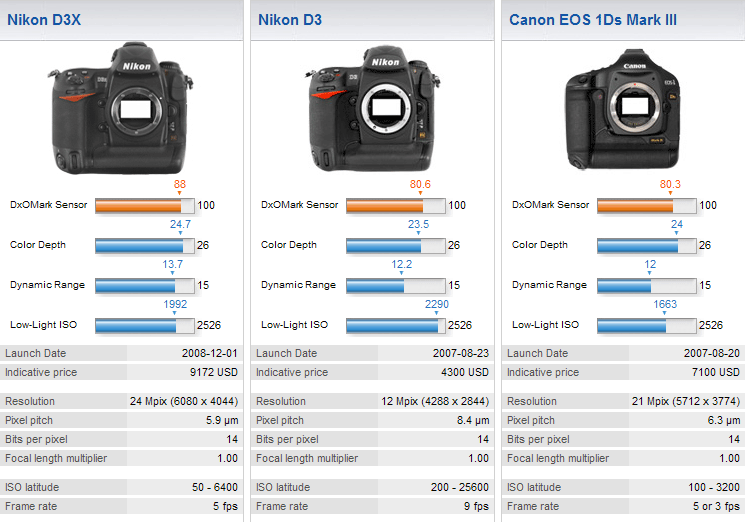
Task: Click Canon Color Depth bar
Action: point(647,246)
